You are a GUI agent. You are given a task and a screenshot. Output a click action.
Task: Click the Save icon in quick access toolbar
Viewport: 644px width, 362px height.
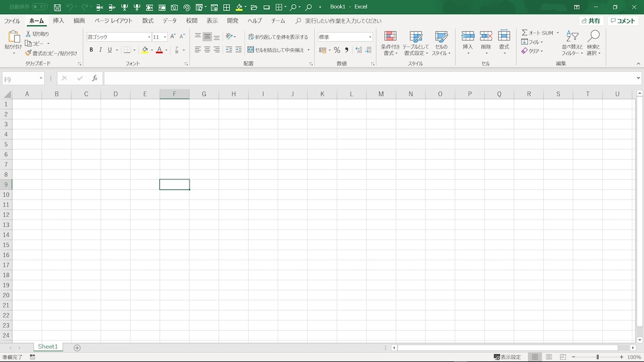(57, 7)
